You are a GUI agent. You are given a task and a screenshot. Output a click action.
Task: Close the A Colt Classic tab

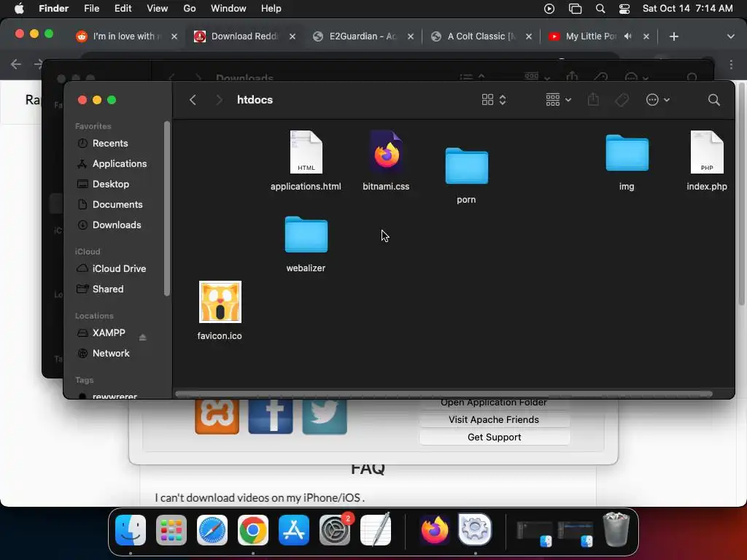(x=529, y=36)
